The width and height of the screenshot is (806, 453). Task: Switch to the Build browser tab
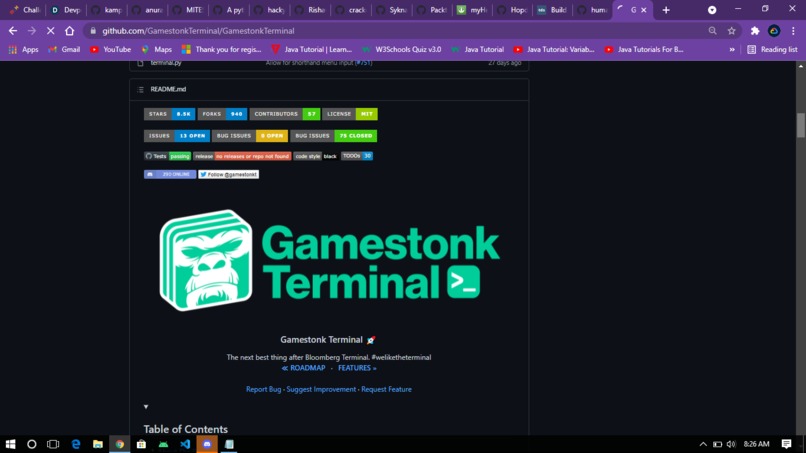click(553, 10)
